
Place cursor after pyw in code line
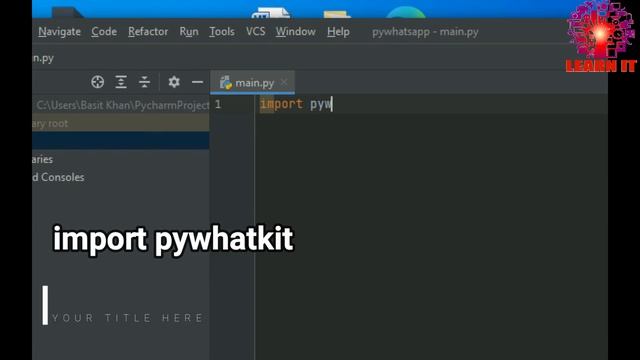pos(332,104)
